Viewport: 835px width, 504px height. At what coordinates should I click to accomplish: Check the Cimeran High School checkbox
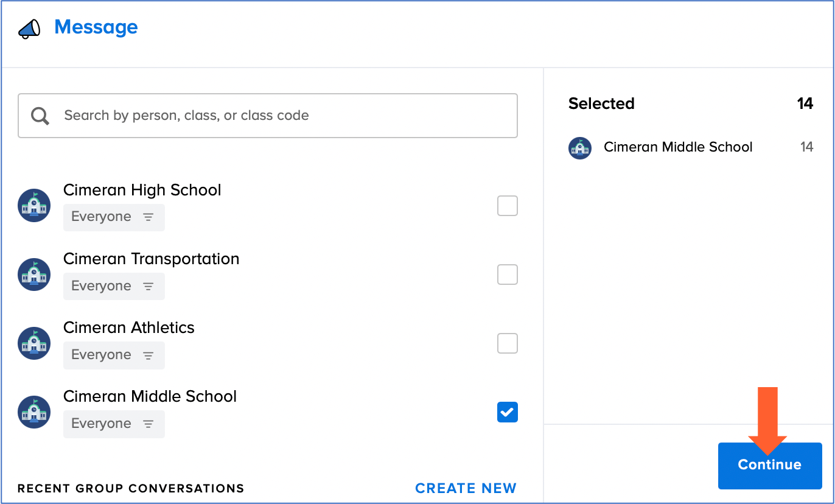pyautogui.click(x=508, y=206)
